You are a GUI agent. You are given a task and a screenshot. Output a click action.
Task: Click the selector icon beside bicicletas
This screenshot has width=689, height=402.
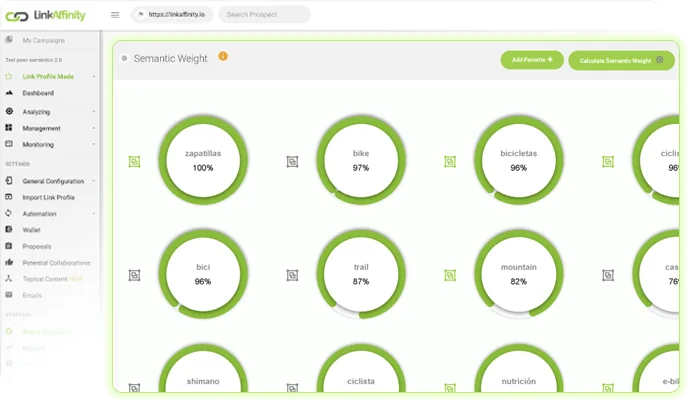tap(450, 161)
